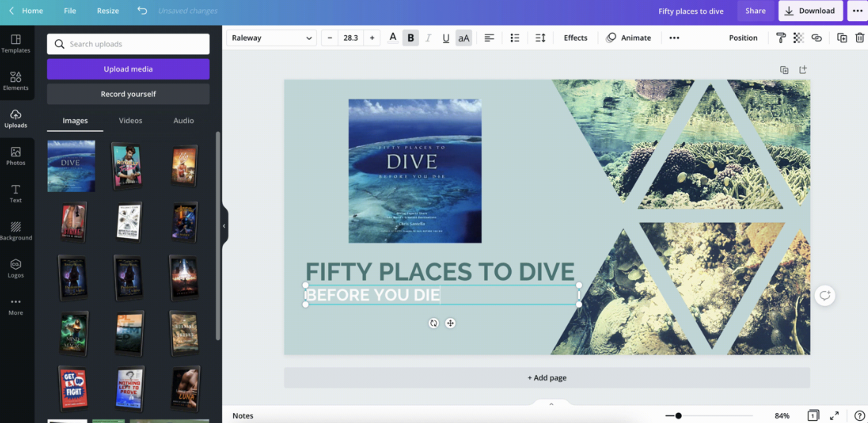Open the Position panel
The height and width of the screenshot is (423, 868).
coord(743,38)
